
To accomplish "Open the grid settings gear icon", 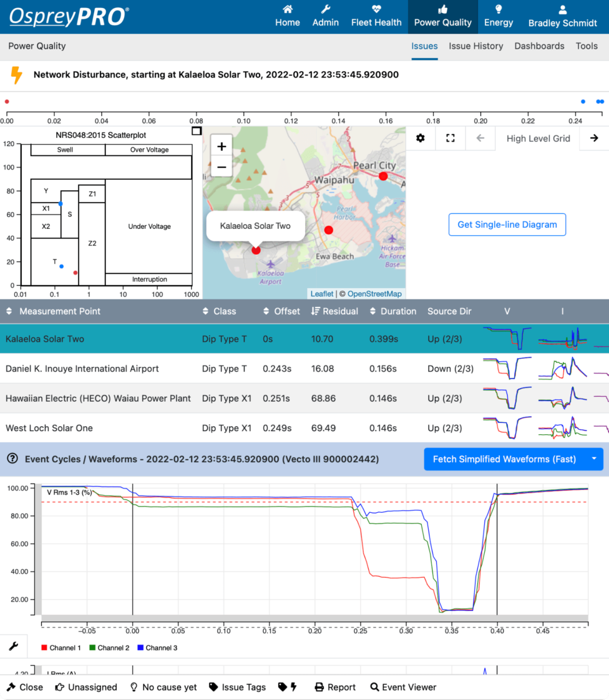I will pyautogui.click(x=421, y=138).
